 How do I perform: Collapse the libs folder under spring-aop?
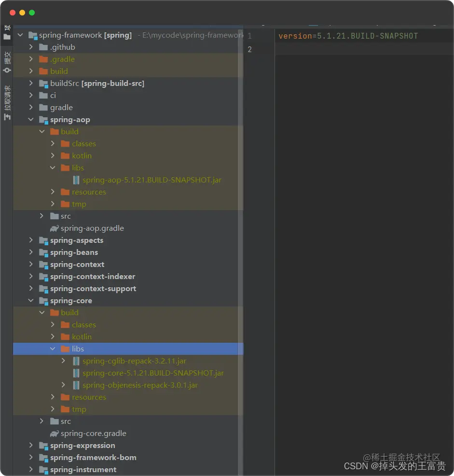(53, 168)
